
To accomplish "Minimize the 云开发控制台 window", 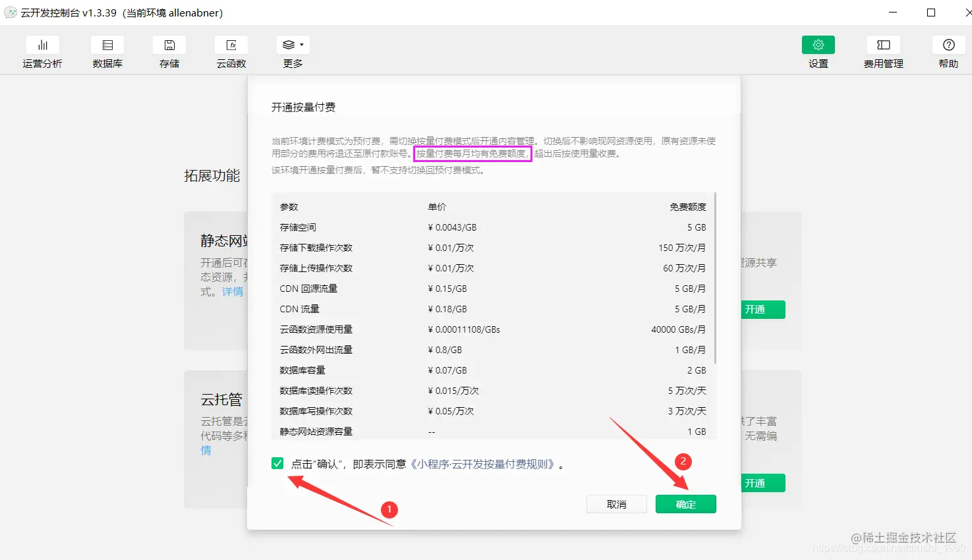I will coord(893,13).
